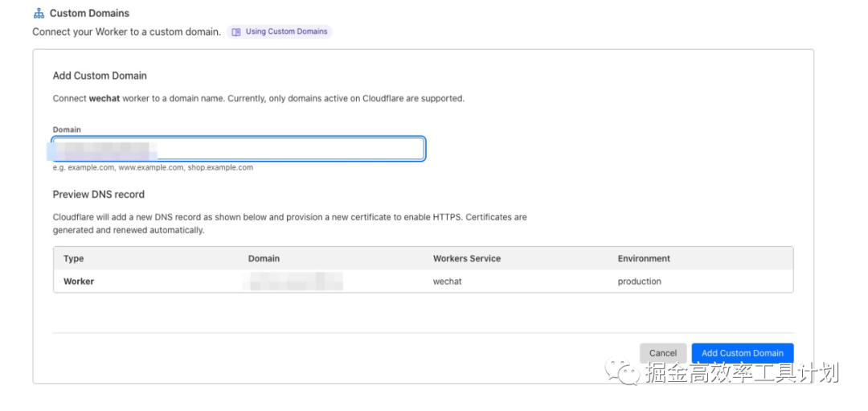868x411 pixels.
Task: Click the WeChat logo in the watermark
Action: (623, 371)
